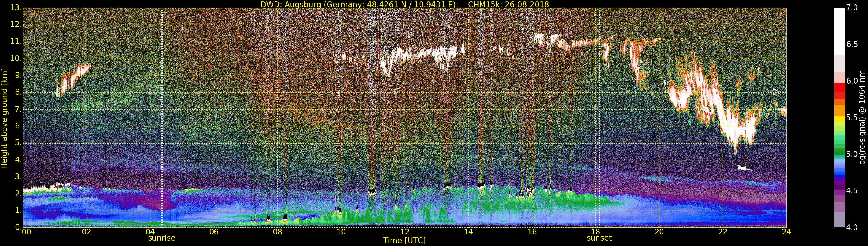Image resolution: width=868 pixels, height=246 pixels.
Task: Click the white dotted sunset line in the plot
Action: click(x=599, y=118)
